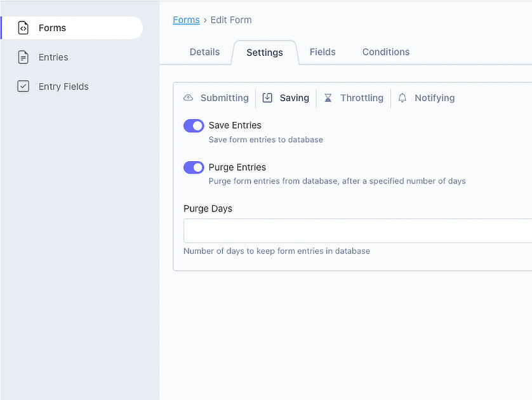
Task: Show the Notifying settings section label
Action: point(435,98)
